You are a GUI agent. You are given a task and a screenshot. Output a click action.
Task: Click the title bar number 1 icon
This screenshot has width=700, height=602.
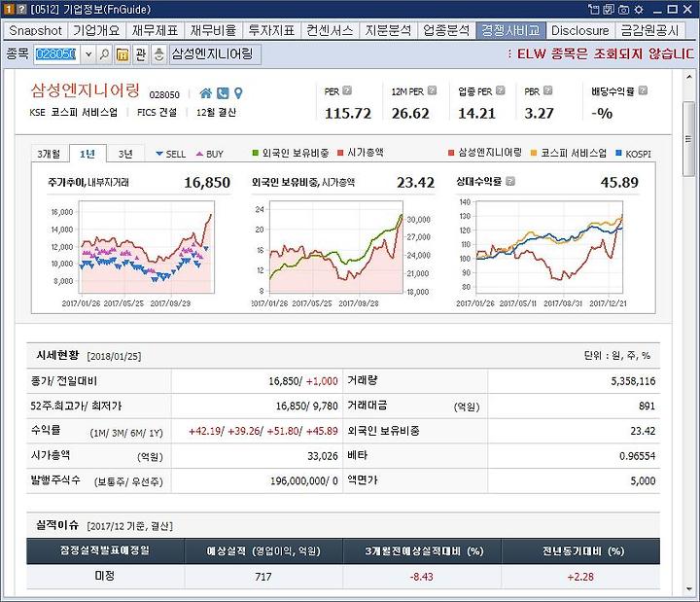tap(9, 9)
